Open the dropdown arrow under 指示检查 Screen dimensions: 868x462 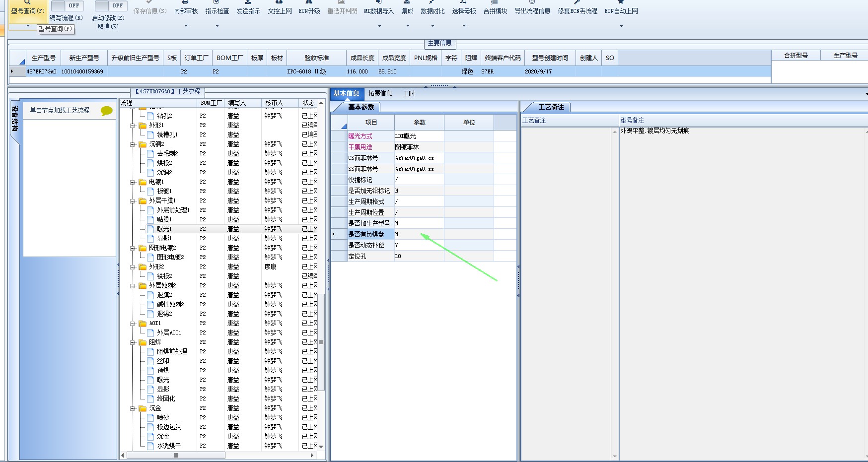(x=217, y=26)
